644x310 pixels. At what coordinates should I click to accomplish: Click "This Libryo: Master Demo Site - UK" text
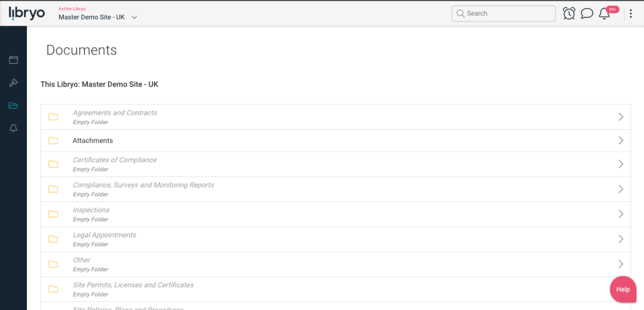(99, 85)
